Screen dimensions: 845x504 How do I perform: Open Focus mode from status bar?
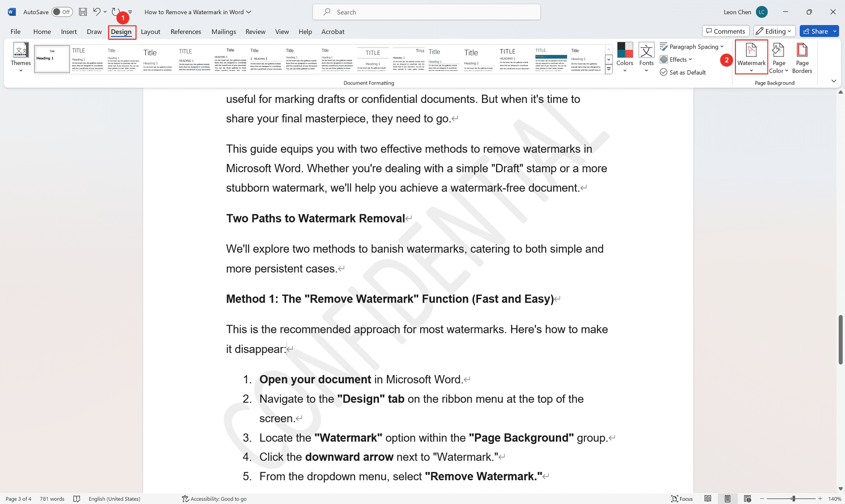pos(682,498)
